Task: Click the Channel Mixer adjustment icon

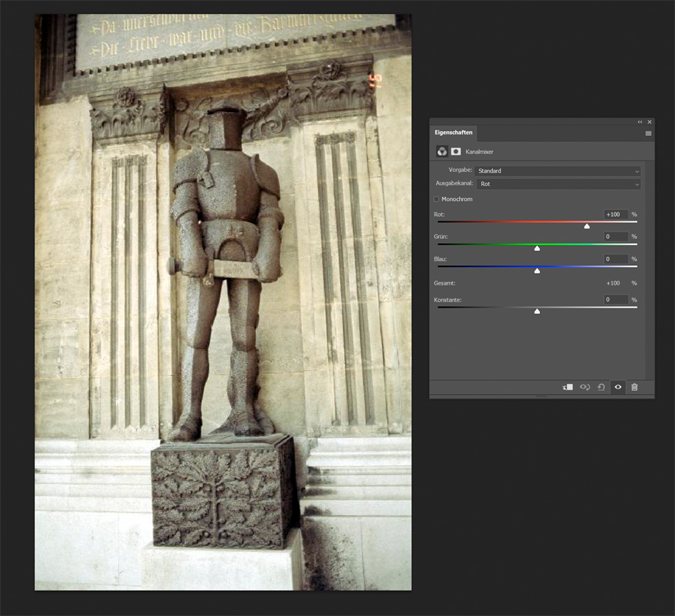Action: pyautogui.click(x=441, y=151)
